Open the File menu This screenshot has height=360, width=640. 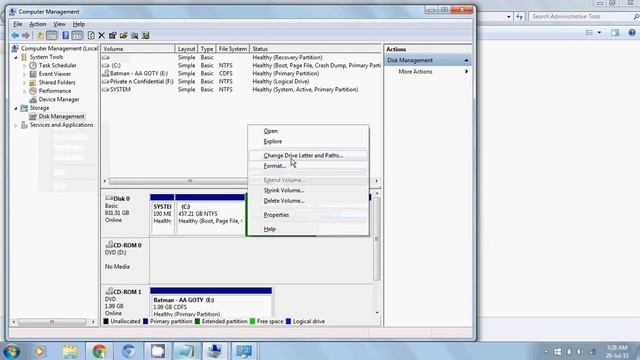pos(18,24)
